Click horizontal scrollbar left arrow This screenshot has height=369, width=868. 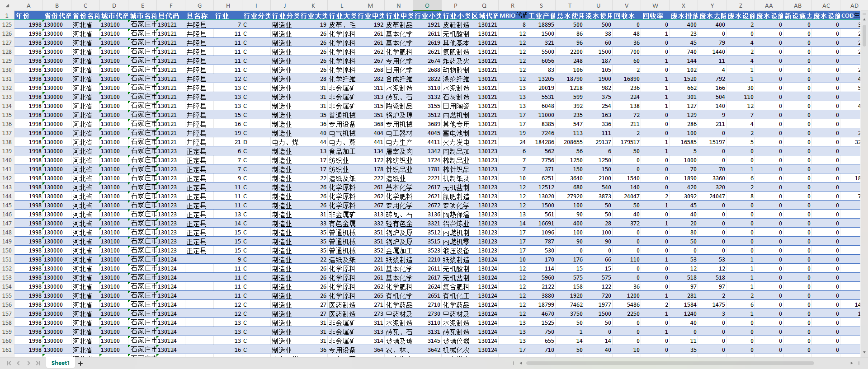click(x=521, y=363)
